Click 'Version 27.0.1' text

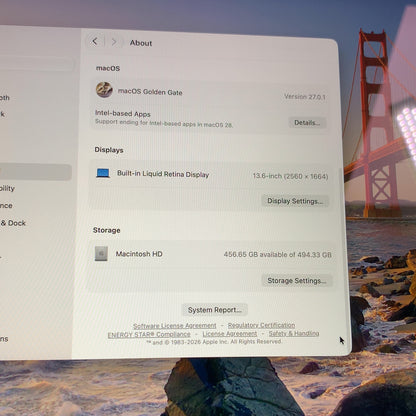click(x=305, y=97)
